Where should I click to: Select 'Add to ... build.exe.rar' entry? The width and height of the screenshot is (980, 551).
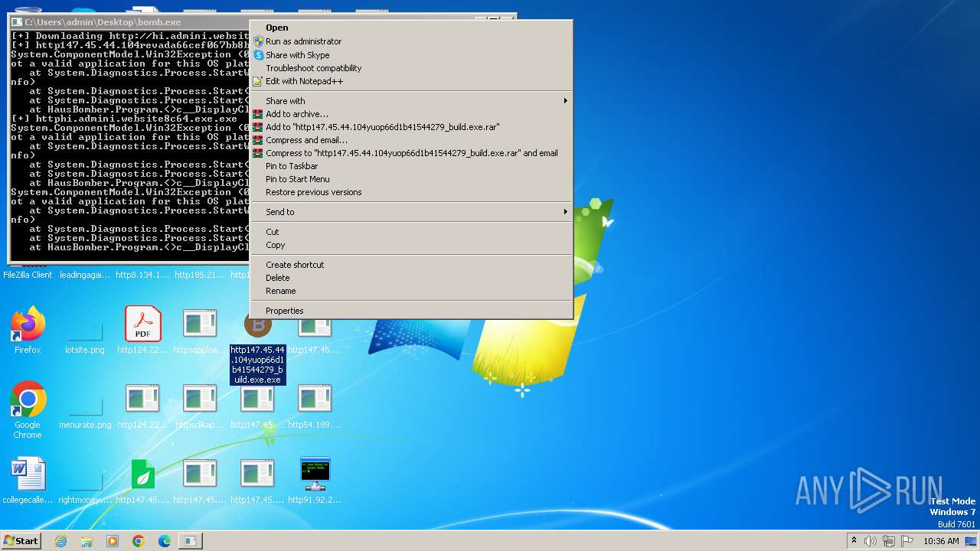pos(411,127)
